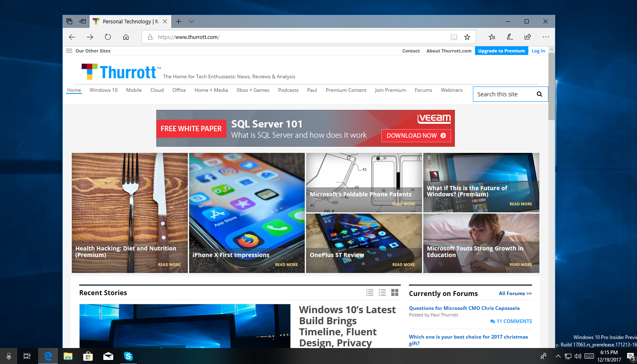Image resolution: width=637 pixels, height=364 pixels.
Task: Open About Thurrott.com link
Action: tap(449, 51)
